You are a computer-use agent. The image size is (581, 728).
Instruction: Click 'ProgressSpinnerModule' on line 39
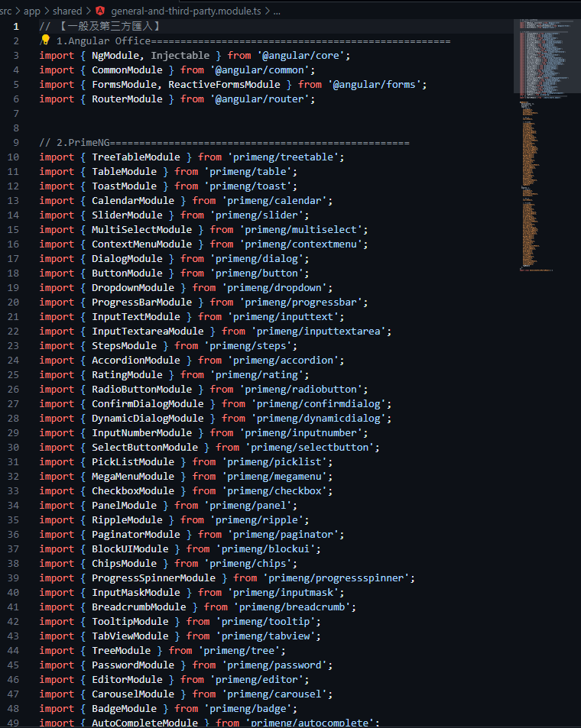[154, 578]
